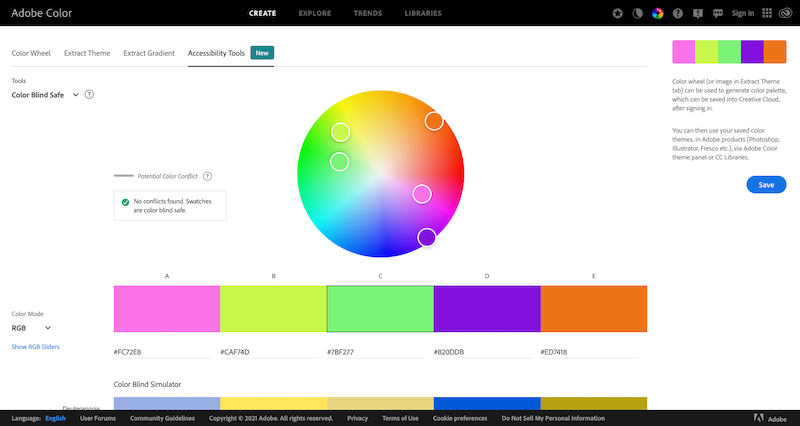
Task: Click purple handle on color wheel
Action: coord(427,237)
